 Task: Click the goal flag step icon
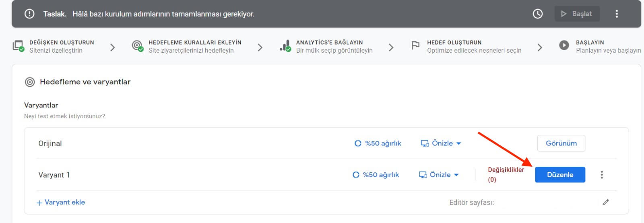coord(415,45)
